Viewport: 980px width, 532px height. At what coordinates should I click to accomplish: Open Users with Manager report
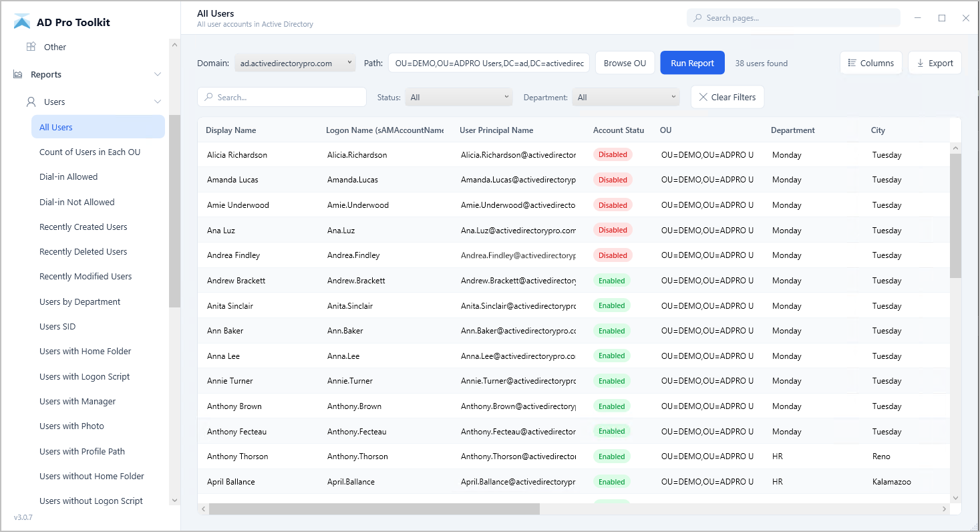pos(77,401)
